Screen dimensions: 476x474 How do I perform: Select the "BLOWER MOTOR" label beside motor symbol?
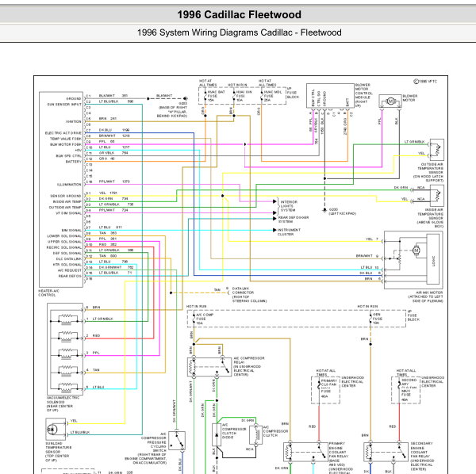click(x=410, y=97)
